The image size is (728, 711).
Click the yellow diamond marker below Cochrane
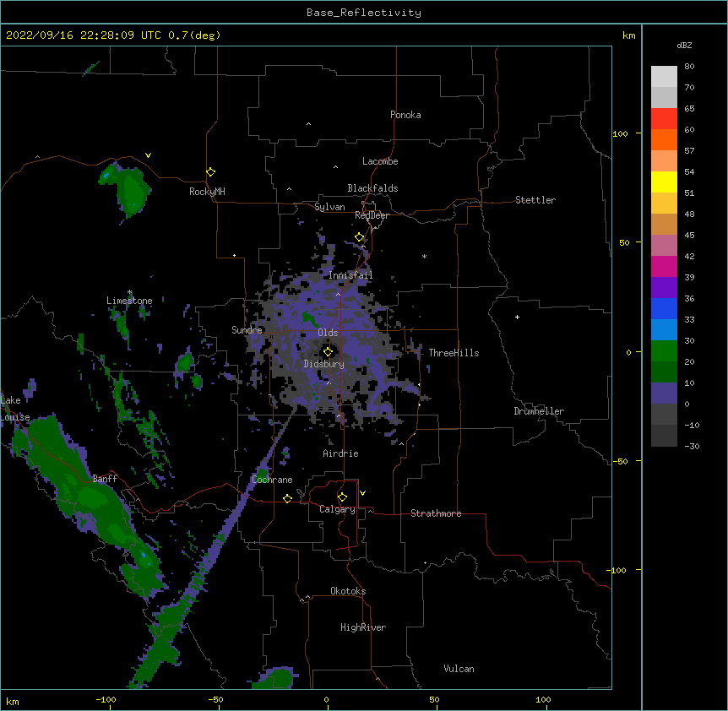[287, 498]
